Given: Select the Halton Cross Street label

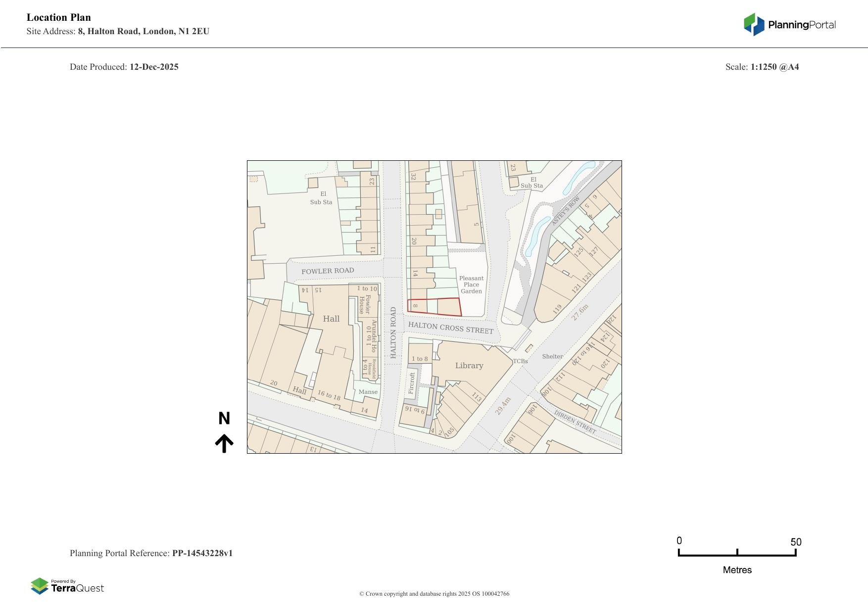Looking at the screenshot, I should [451, 328].
